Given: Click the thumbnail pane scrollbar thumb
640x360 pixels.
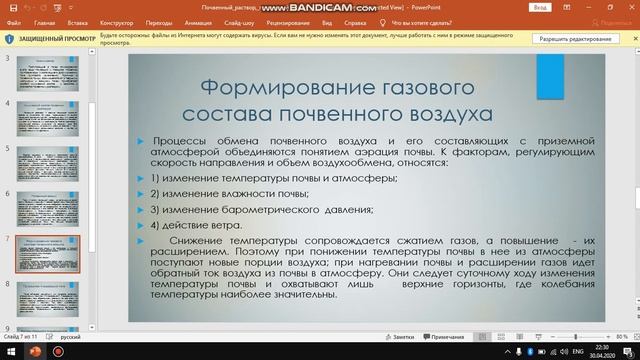Looking at the screenshot, I should tap(92, 178).
